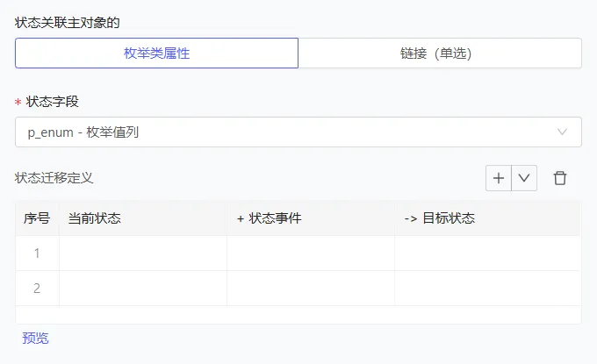This screenshot has height=364, width=597.
Task: Select row number 1
Action: pyautogui.click(x=37, y=253)
